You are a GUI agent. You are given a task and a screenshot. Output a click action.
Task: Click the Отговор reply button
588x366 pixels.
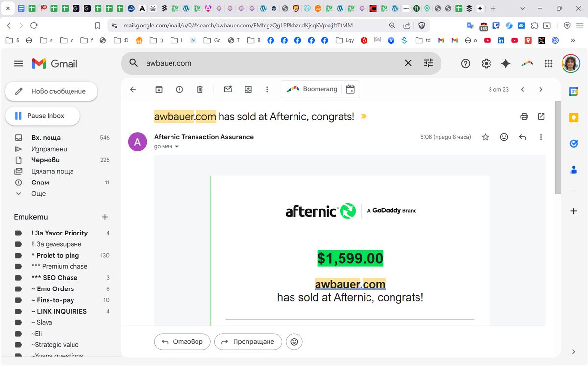coord(182,342)
